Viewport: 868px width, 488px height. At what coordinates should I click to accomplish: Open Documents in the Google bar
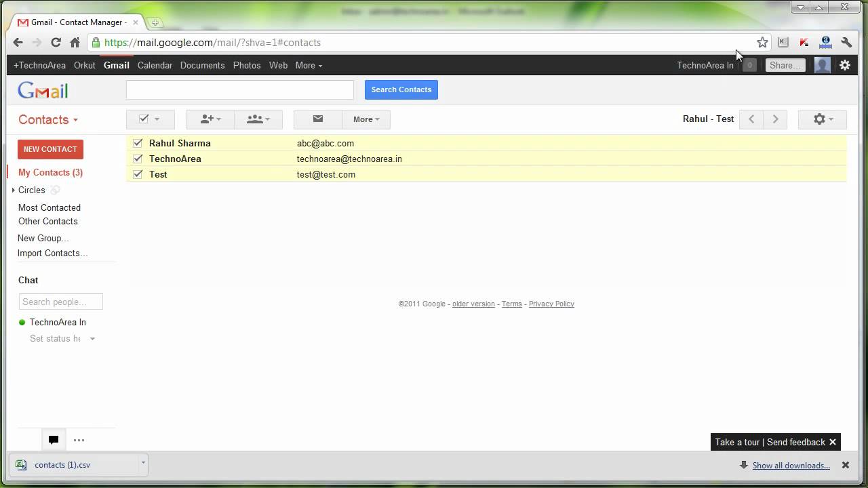click(202, 65)
